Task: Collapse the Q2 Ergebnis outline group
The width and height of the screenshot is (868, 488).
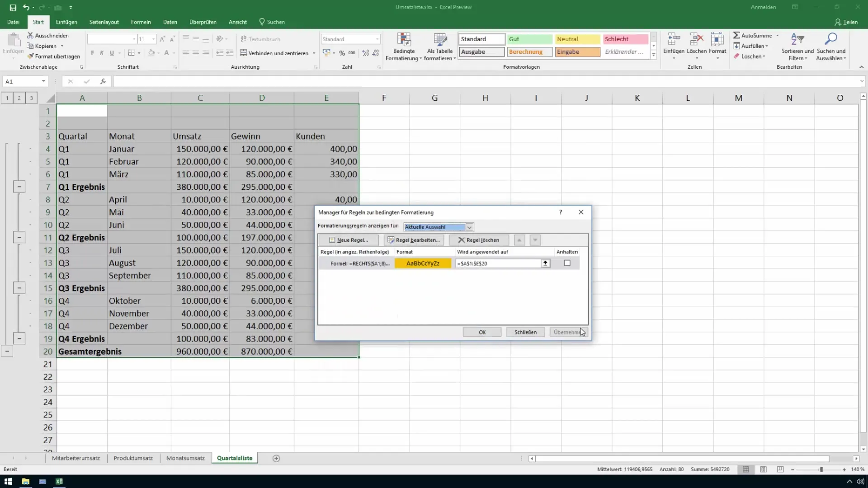Action: [x=19, y=237]
